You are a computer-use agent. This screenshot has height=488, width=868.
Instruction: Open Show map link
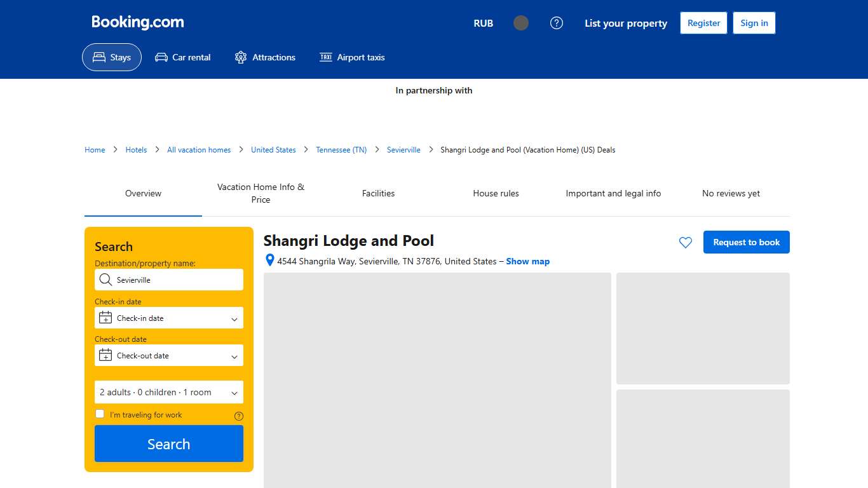[527, 261]
